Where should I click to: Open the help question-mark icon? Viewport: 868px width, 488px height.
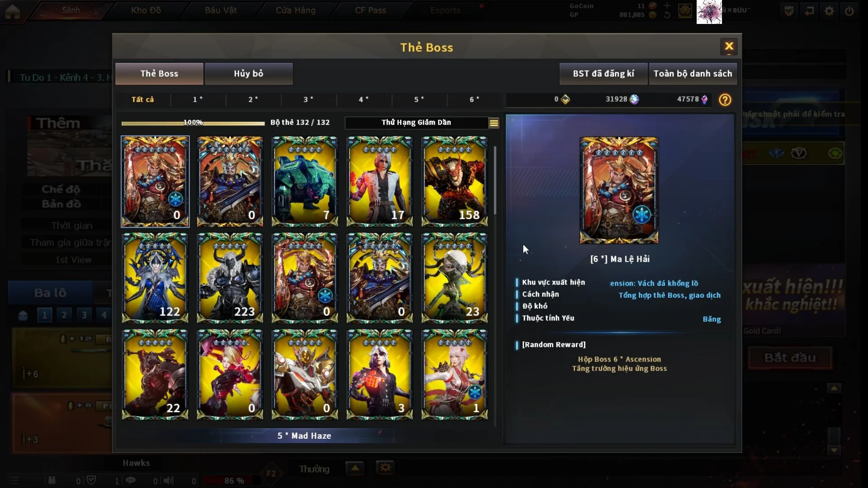(725, 99)
